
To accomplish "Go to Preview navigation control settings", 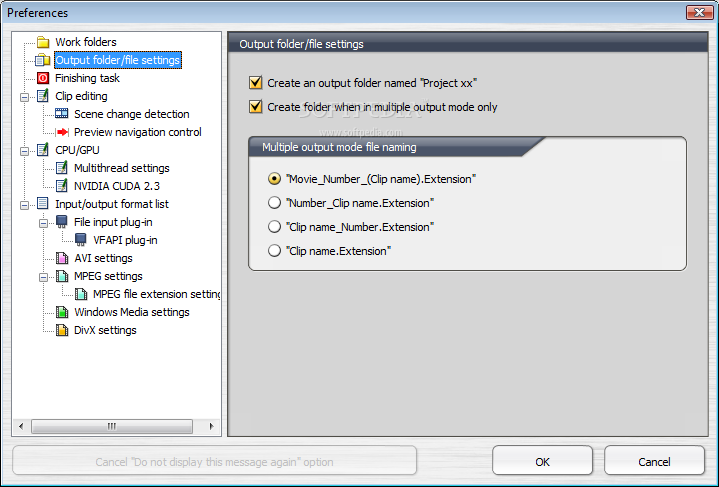I will [138, 132].
